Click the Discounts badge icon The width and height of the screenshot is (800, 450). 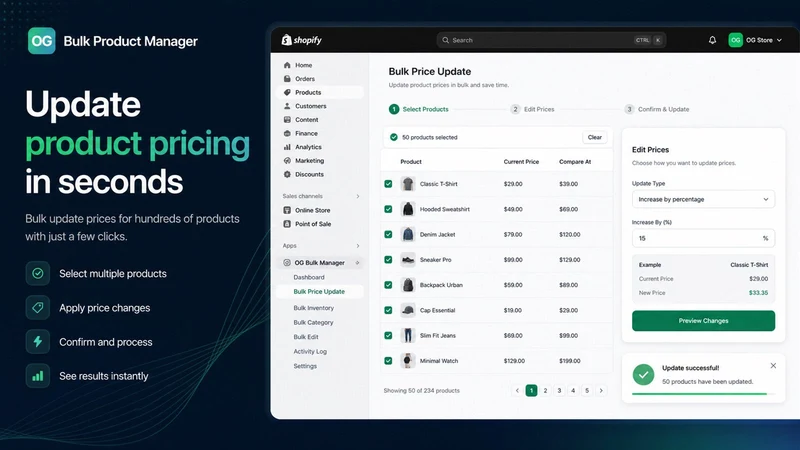tap(287, 174)
